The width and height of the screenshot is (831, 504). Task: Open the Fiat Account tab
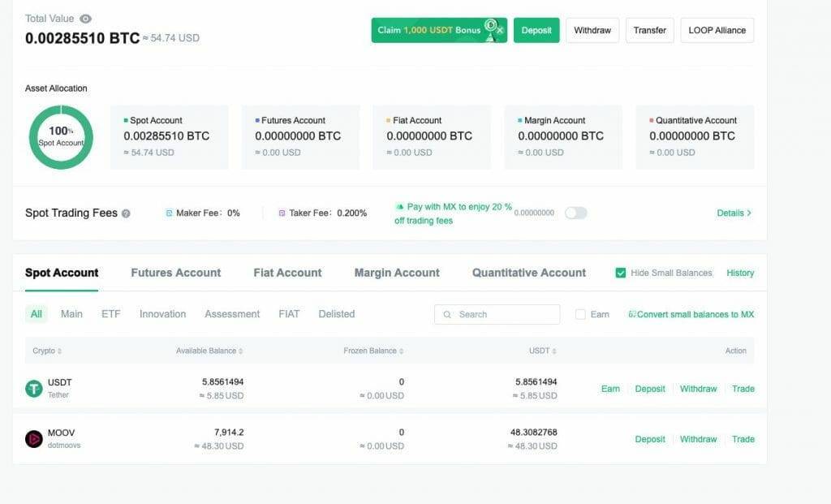click(288, 273)
